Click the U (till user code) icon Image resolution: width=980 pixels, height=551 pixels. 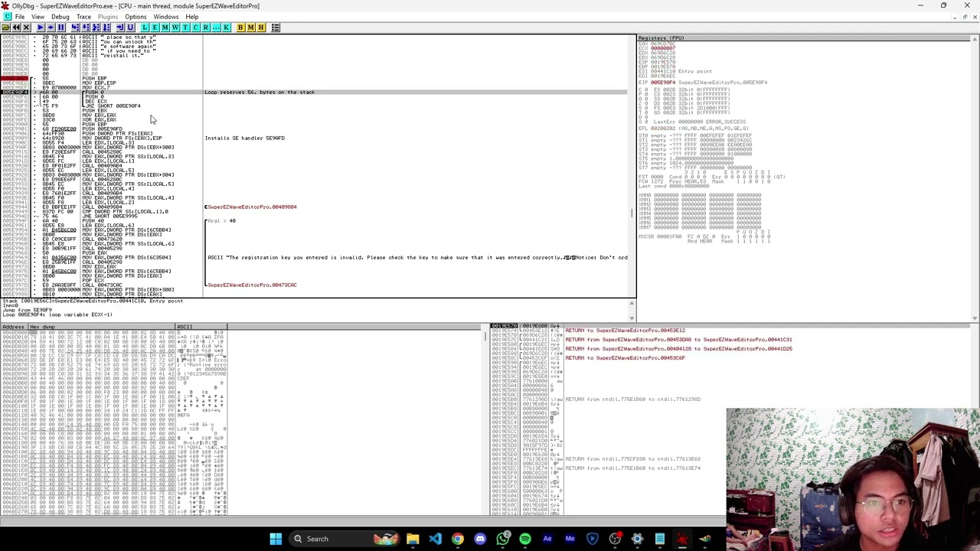point(130,28)
